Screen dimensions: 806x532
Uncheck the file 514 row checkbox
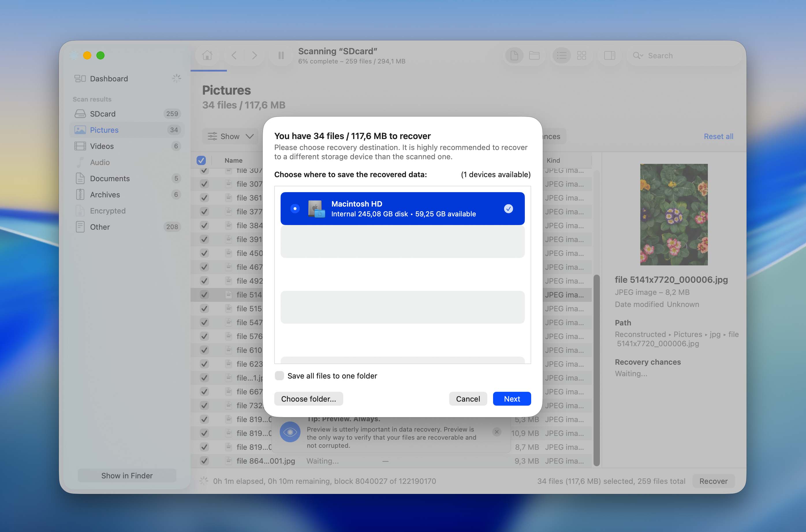point(204,295)
